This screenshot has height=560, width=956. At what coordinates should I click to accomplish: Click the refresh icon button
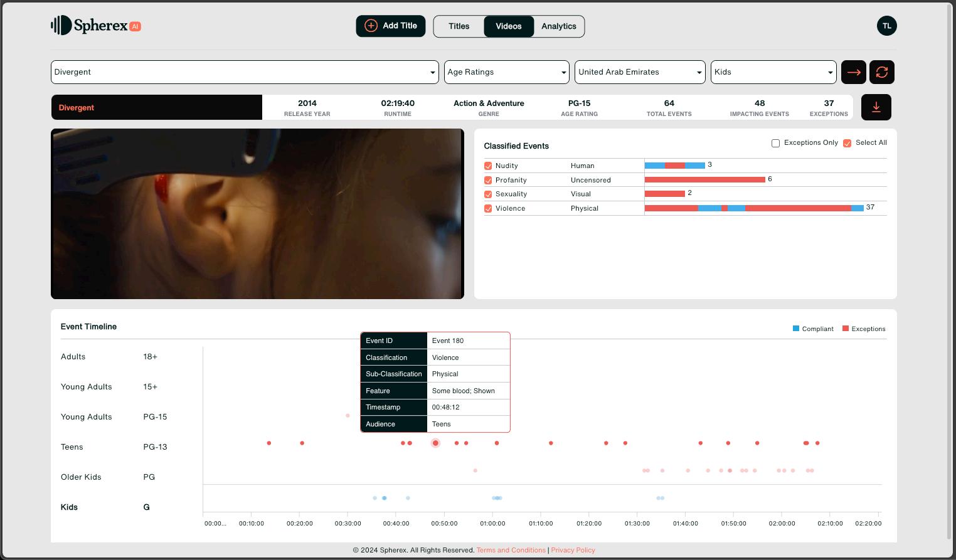coord(882,72)
